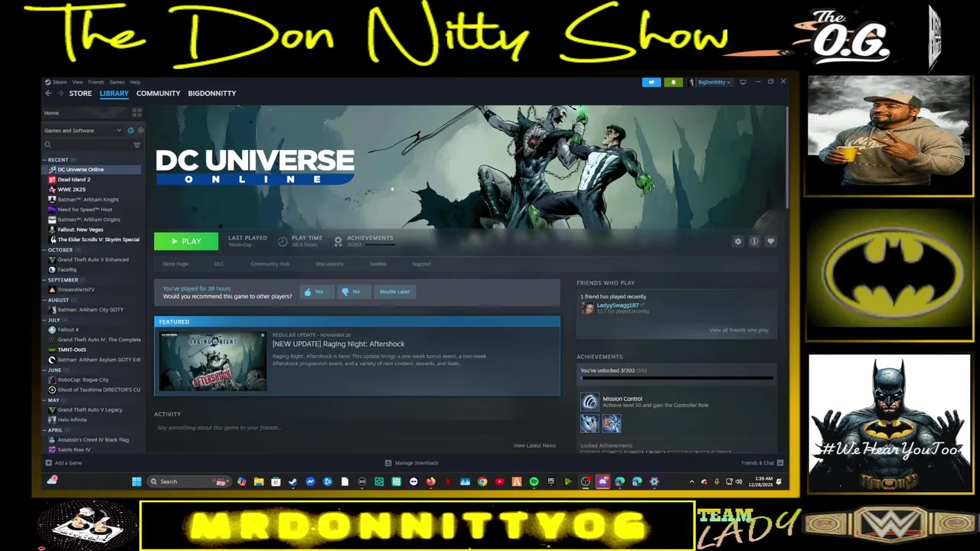Collapse the JULY games group
The width and height of the screenshot is (980, 551).
click(44, 320)
